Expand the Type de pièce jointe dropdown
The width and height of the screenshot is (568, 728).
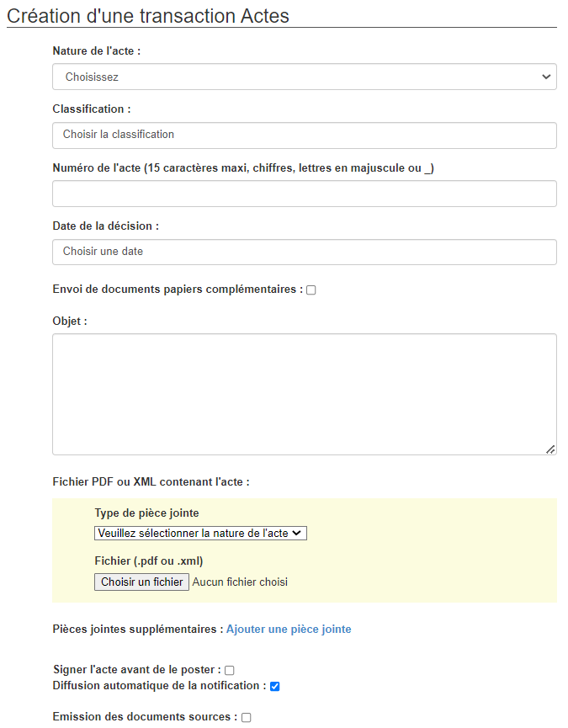pyautogui.click(x=200, y=534)
